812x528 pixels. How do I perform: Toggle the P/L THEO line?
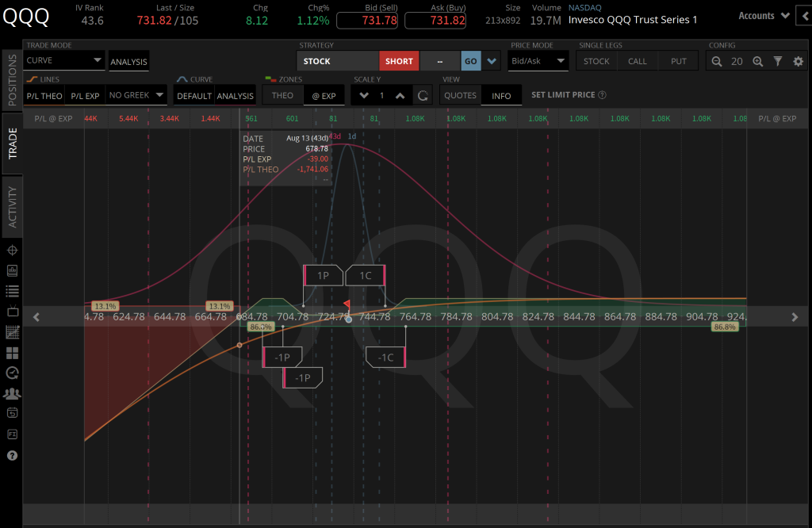pos(44,96)
